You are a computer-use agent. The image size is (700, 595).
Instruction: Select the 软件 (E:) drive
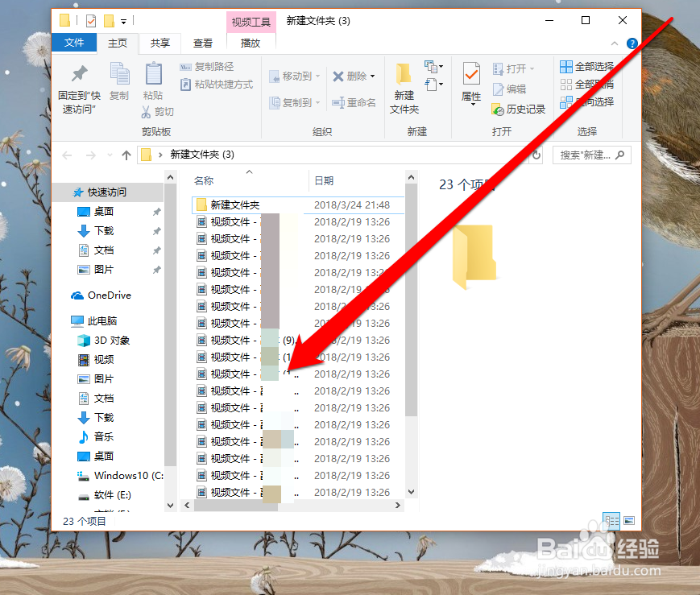click(105, 495)
